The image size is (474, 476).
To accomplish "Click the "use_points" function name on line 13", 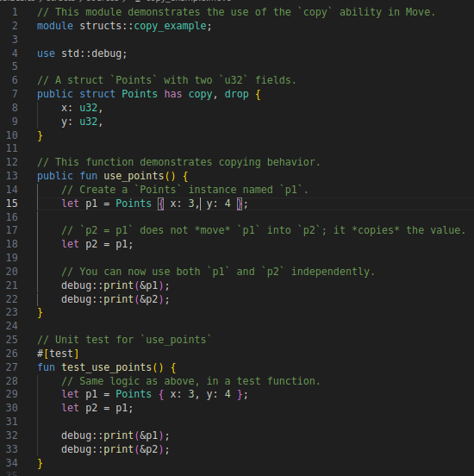I will point(134,176).
